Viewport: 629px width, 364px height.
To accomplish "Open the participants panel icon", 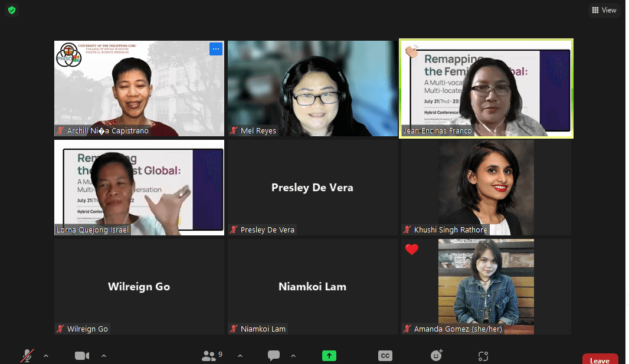I will coord(209,355).
